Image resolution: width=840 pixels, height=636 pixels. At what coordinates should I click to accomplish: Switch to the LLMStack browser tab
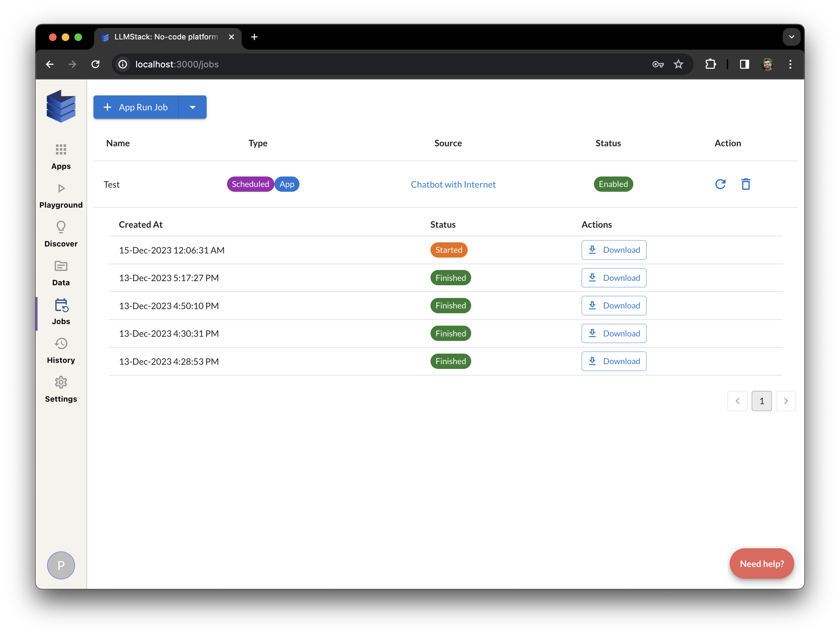point(163,37)
